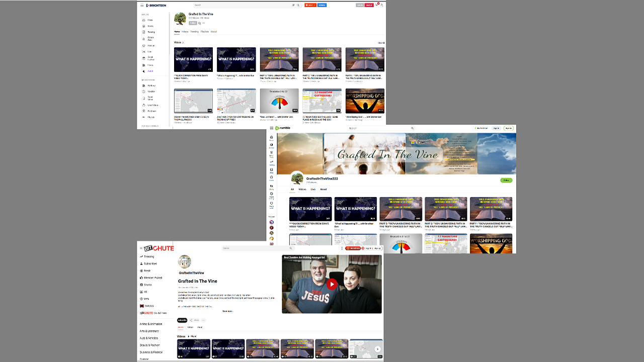Open the Brighteon hamburger menu
Image resolution: width=644 pixels, height=362 pixels.
coord(142,5)
